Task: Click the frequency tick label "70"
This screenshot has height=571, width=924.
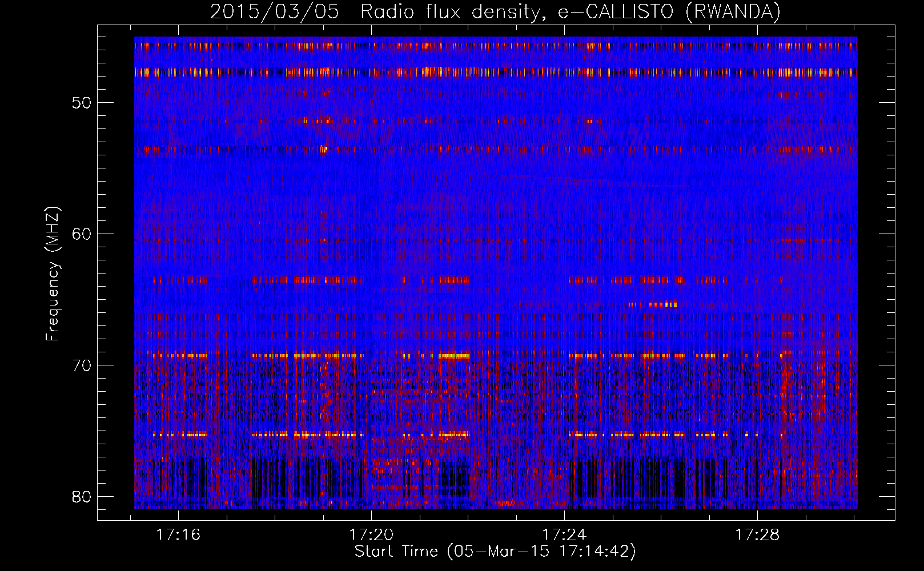Action: point(82,365)
